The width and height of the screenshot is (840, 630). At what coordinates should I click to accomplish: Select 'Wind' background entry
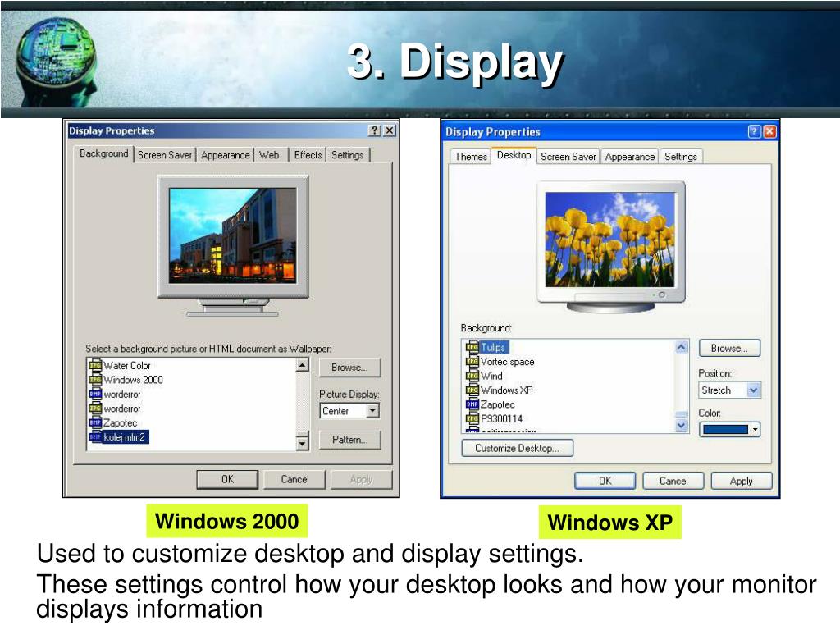click(x=491, y=376)
